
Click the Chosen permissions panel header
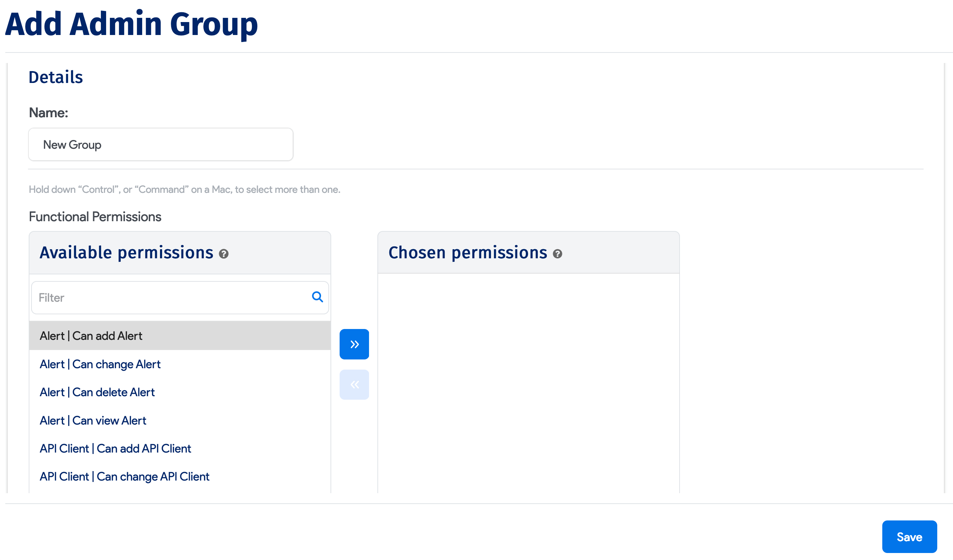pyautogui.click(x=467, y=252)
